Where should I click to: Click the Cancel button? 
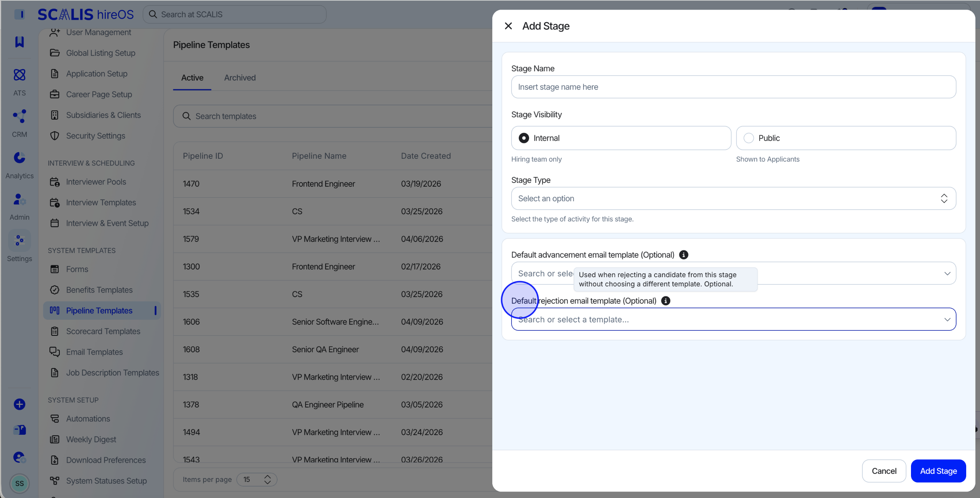click(884, 471)
